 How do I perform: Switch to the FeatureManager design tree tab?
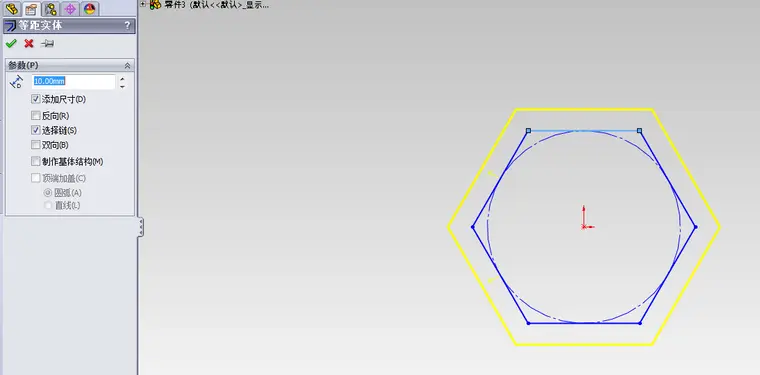click(12, 8)
